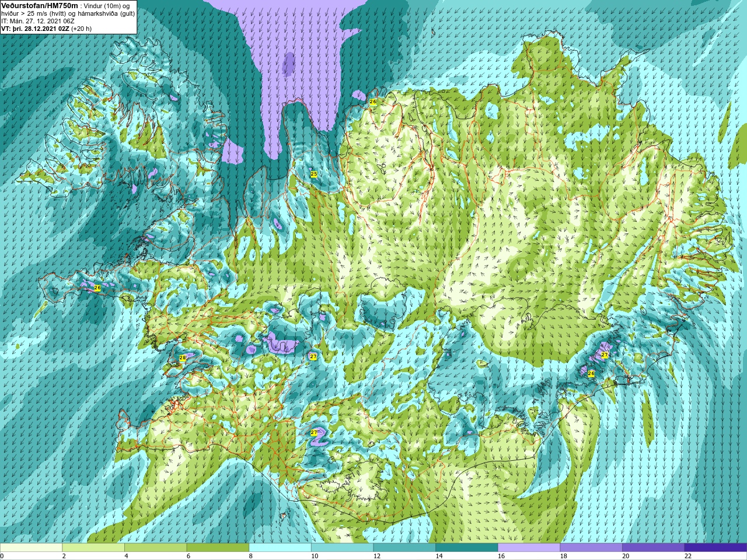
Task: Click the legend scale label '12'
Action: [377, 556]
